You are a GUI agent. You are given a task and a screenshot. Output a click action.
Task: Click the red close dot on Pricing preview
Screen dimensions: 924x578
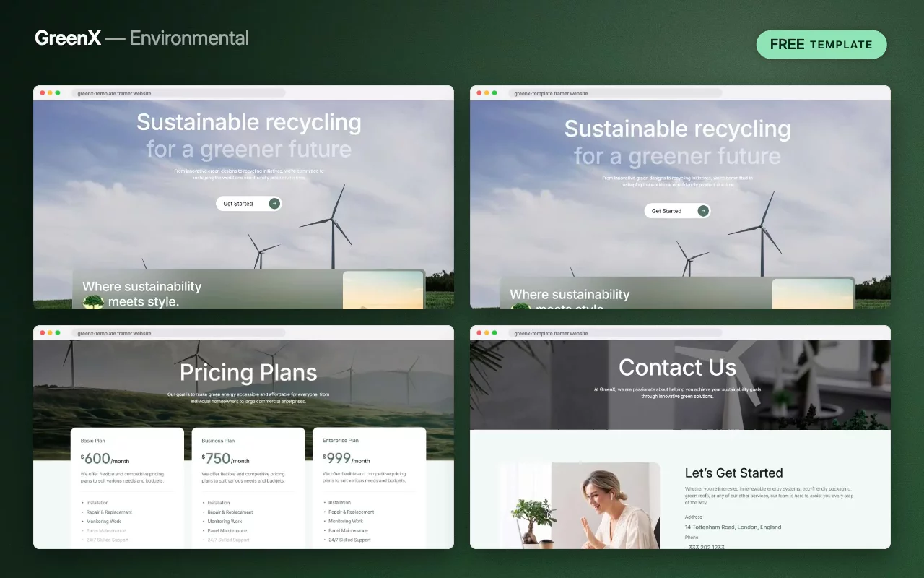click(x=42, y=333)
